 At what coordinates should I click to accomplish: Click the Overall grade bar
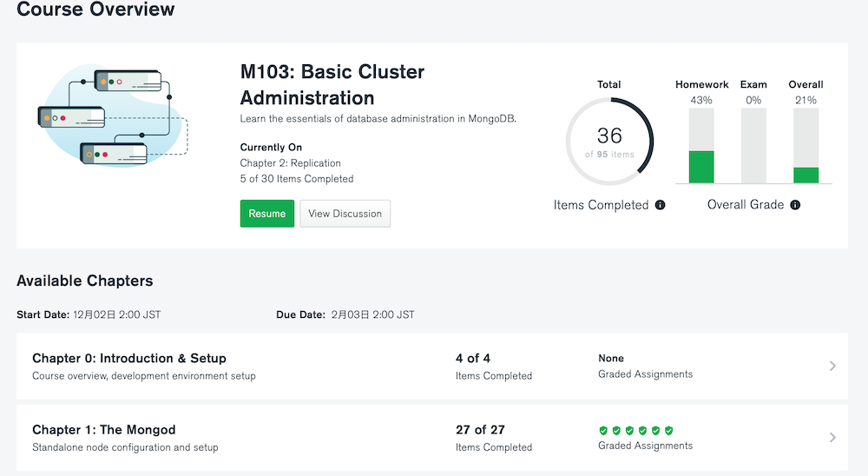[x=806, y=146]
